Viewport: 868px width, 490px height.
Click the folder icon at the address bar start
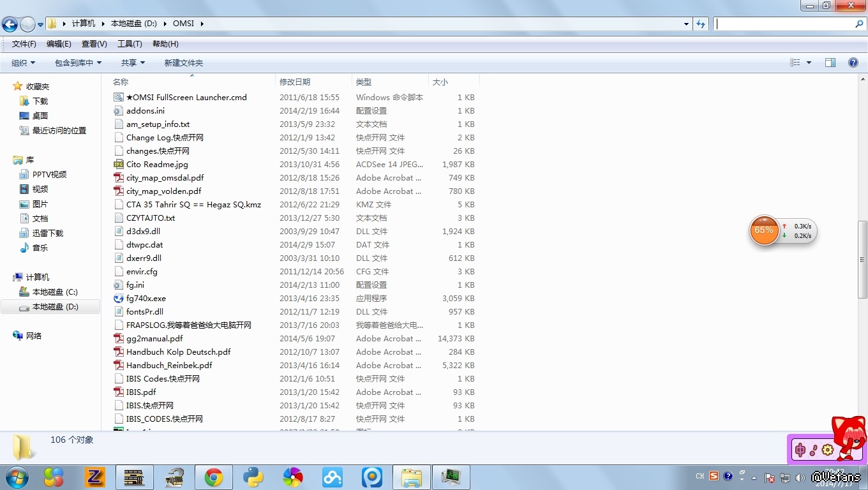coord(52,24)
